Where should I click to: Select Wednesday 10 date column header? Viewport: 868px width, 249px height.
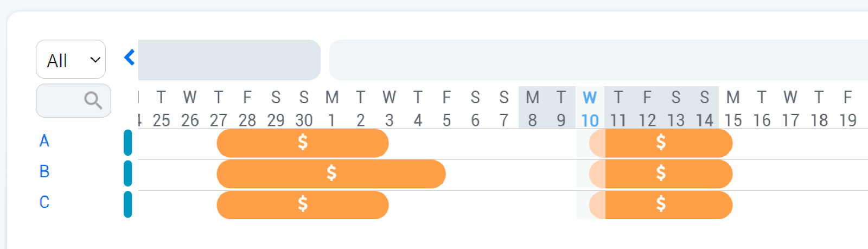coord(590,108)
